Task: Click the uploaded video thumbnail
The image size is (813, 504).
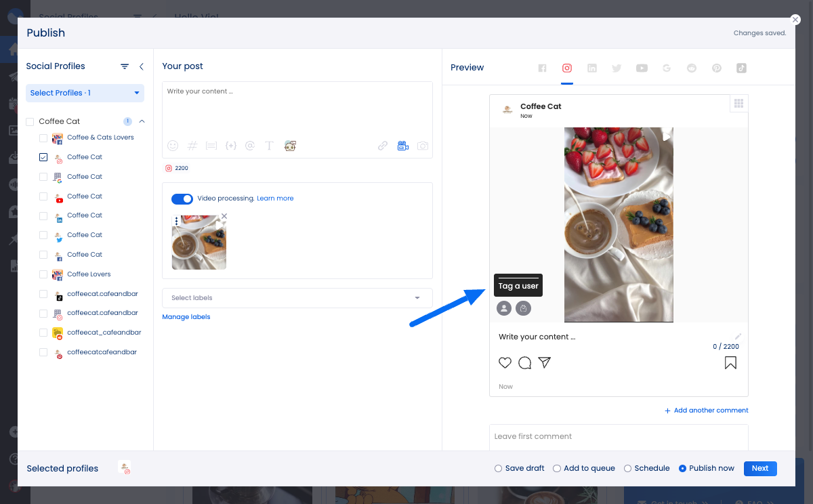Action: [199, 243]
